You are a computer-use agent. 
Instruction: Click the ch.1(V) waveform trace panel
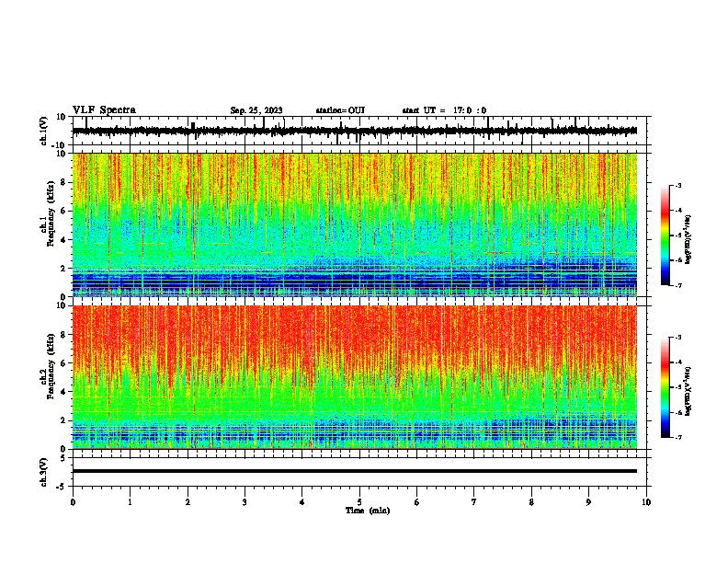[x=361, y=131]
